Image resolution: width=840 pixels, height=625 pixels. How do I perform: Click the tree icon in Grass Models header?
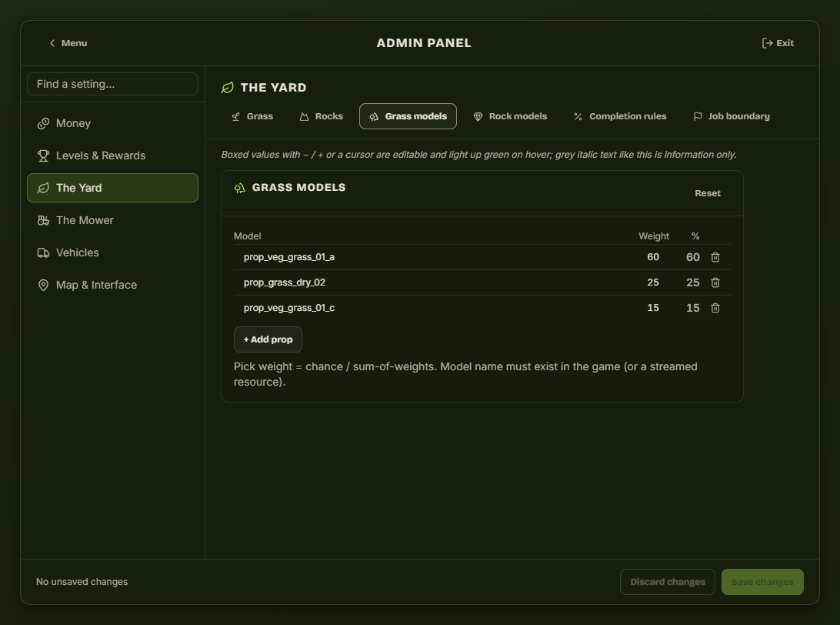239,188
